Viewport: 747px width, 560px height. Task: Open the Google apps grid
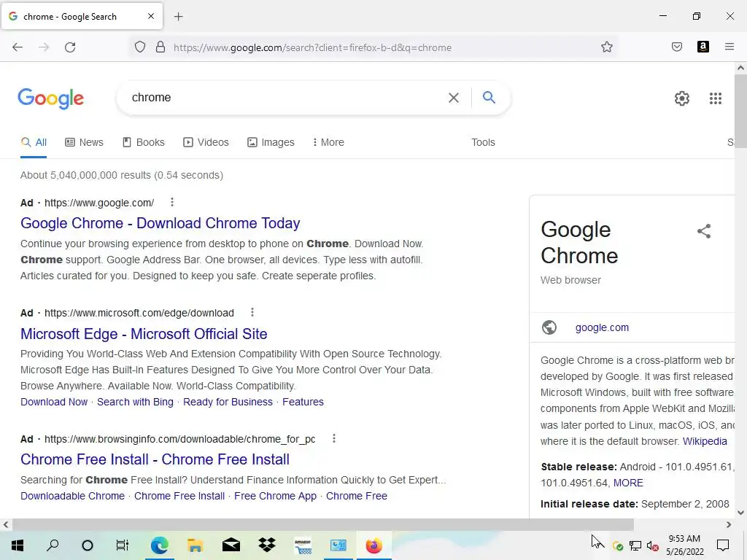tap(715, 98)
